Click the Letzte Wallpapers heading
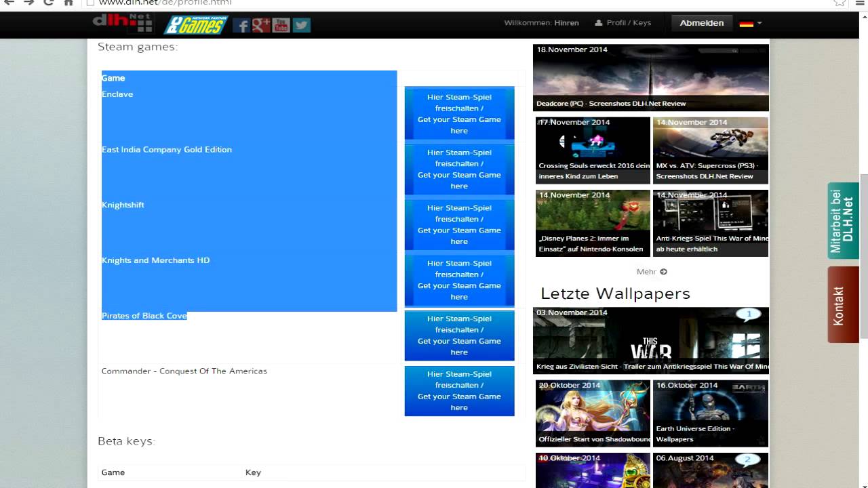 (x=615, y=293)
